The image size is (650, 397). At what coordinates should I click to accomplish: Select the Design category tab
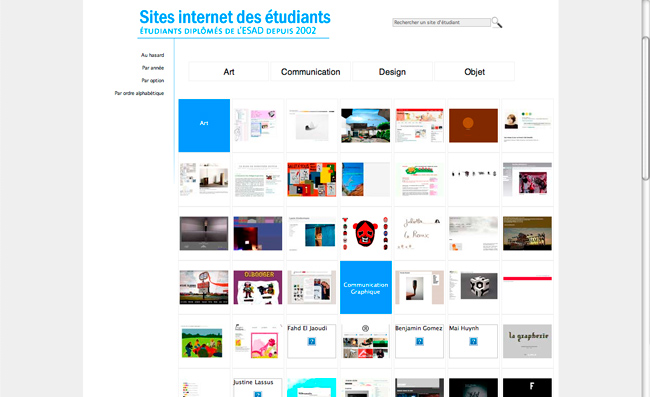[392, 72]
